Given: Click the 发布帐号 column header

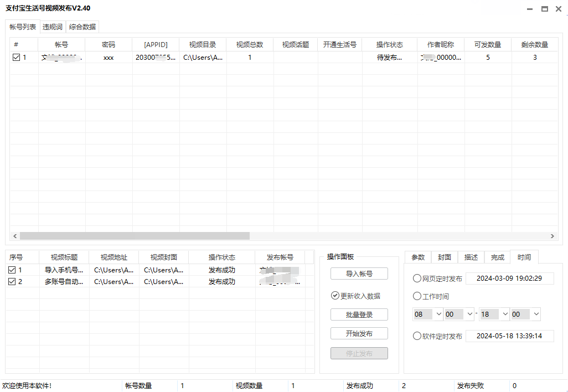Looking at the screenshot, I should click(280, 257).
